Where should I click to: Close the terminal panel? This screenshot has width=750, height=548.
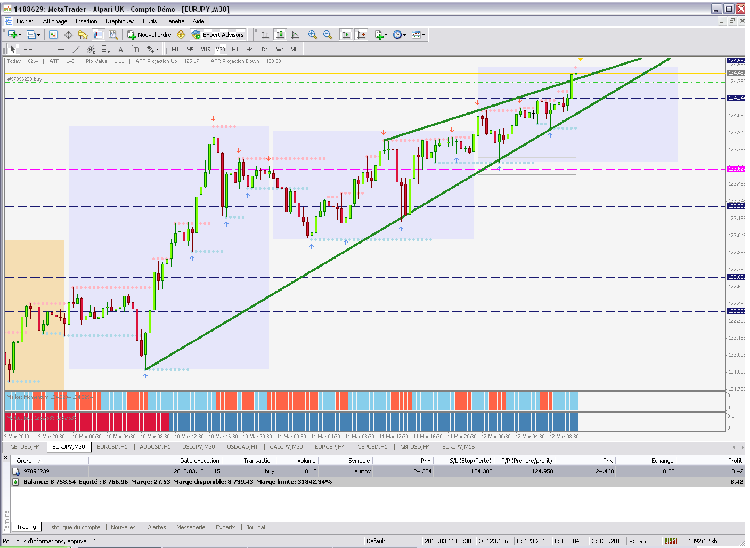[5, 458]
